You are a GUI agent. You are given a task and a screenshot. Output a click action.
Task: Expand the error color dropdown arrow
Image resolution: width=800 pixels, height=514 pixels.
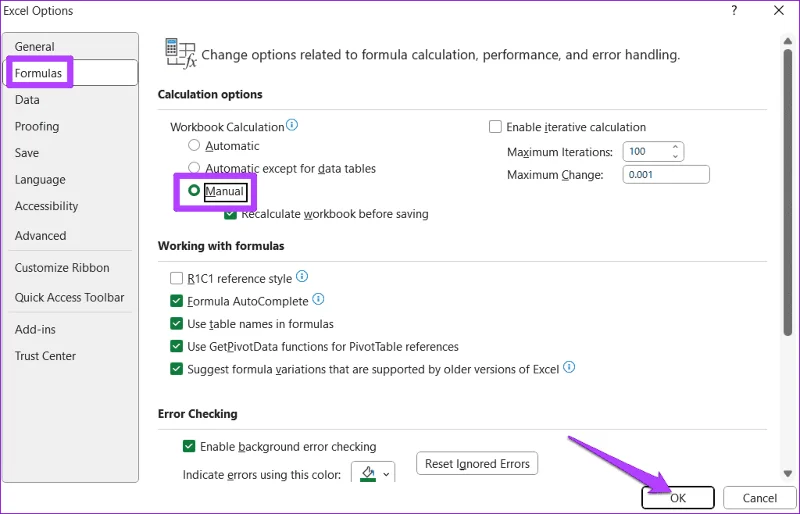[386, 475]
